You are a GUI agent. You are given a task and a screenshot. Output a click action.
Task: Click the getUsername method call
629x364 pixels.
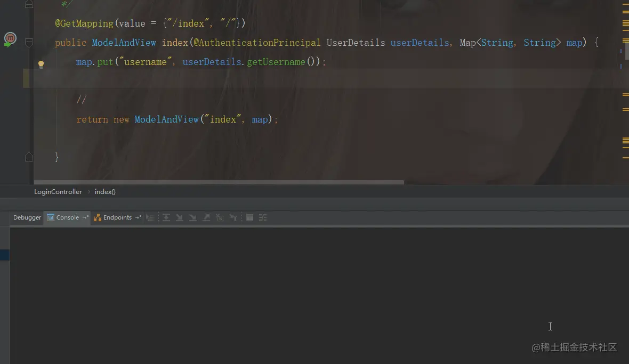coord(276,62)
